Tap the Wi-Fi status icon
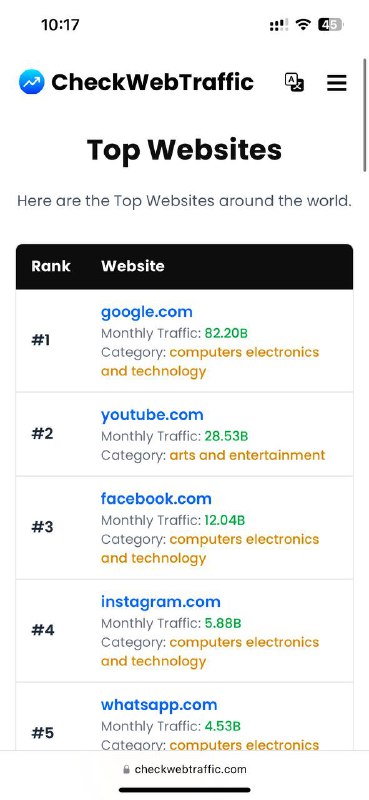Viewport: 369px width, 800px height. point(304,24)
